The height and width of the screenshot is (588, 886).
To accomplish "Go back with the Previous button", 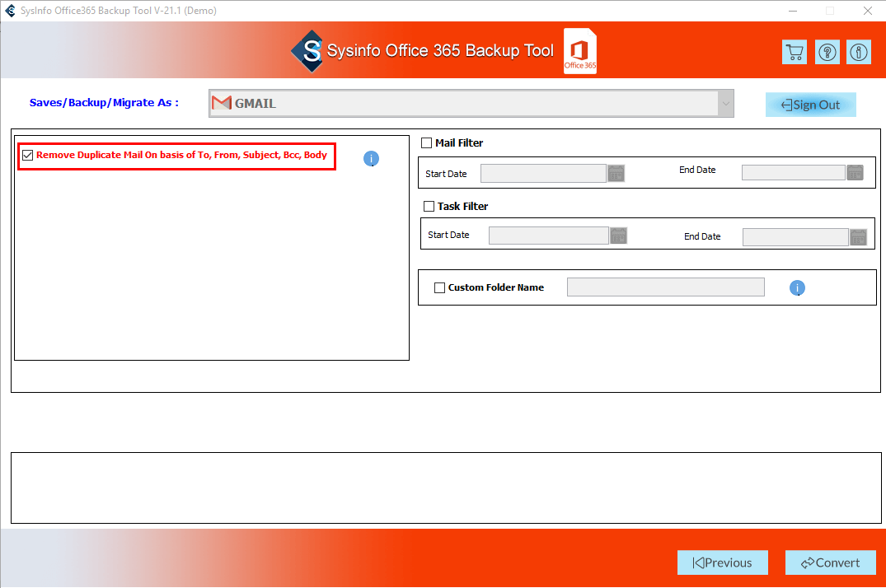I will 723,562.
